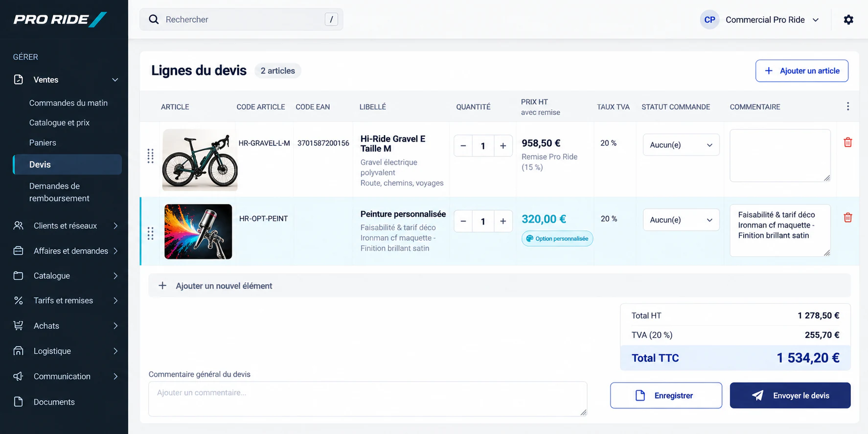Click the Option personnalisée badge
Screen dimensions: 868x434
click(557, 239)
